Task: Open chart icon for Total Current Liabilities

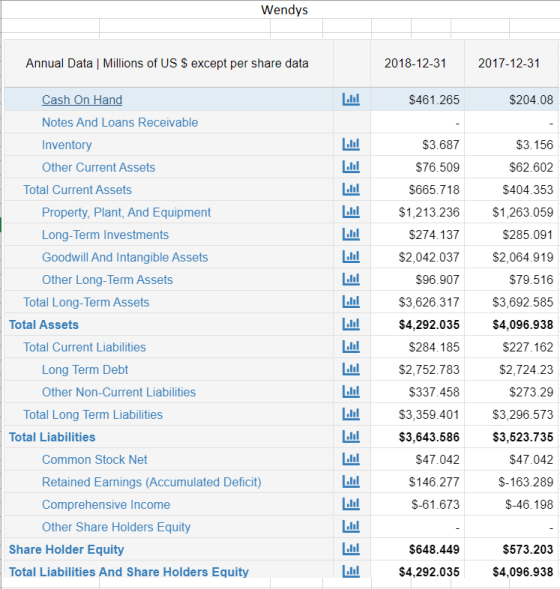Action: [351, 347]
